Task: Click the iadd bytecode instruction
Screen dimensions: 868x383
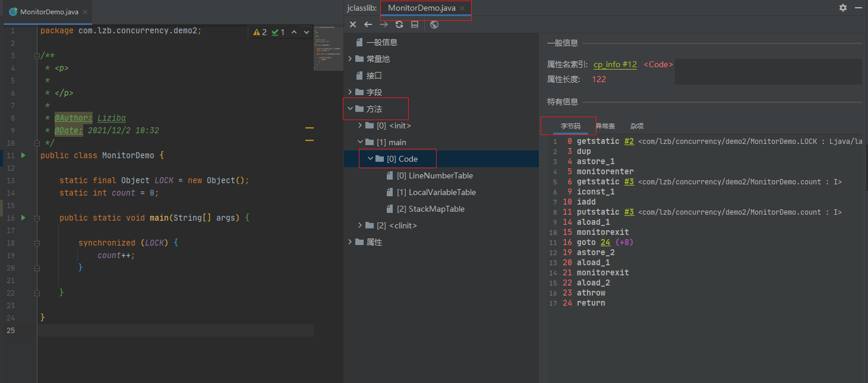Action: click(x=586, y=202)
